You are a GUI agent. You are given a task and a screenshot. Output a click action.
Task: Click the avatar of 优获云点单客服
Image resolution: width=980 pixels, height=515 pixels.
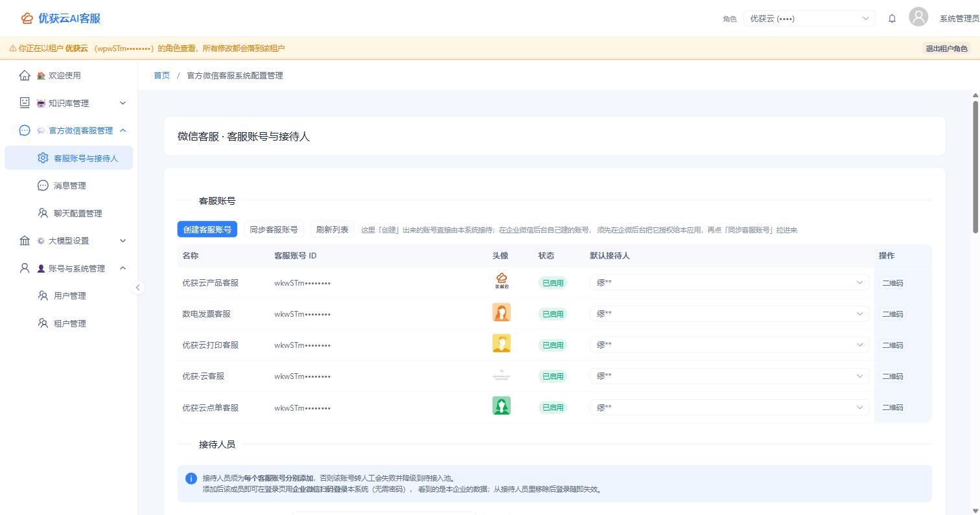(502, 406)
